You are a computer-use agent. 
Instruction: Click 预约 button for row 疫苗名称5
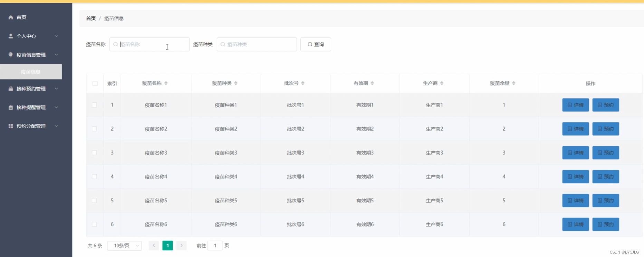(606, 200)
